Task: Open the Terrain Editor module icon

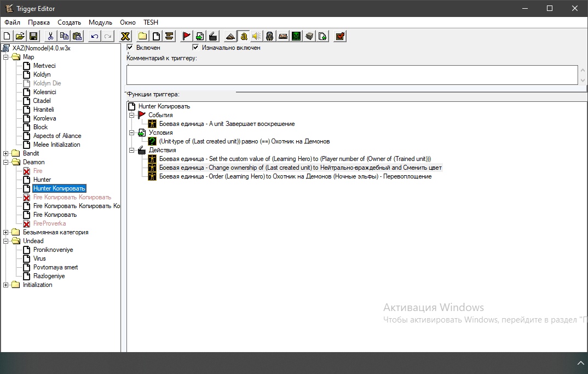Action: (230, 36)
